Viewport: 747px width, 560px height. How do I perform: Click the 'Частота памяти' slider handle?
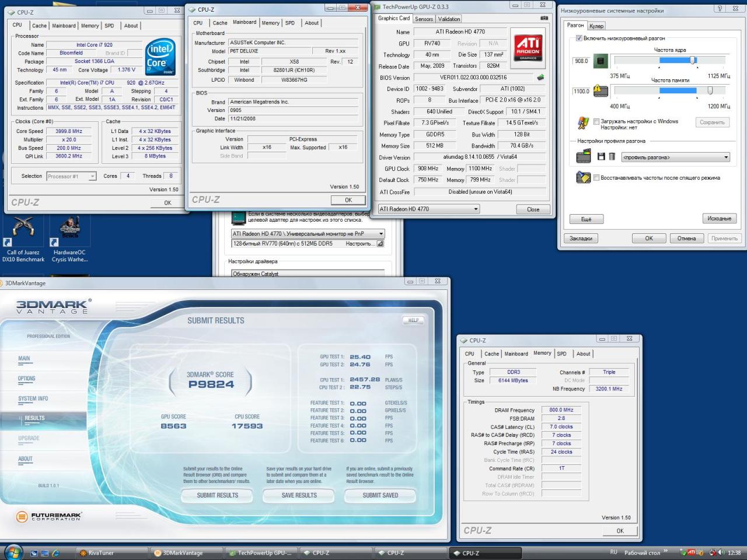tap(710, 90)
